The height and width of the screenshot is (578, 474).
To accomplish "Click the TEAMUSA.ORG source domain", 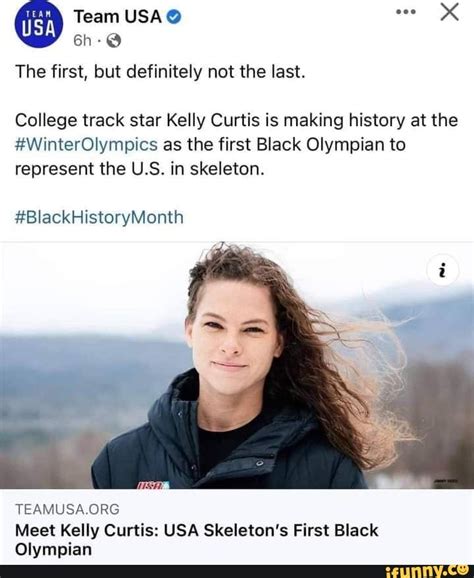I will pyautogui.click(x=67, y=509).
